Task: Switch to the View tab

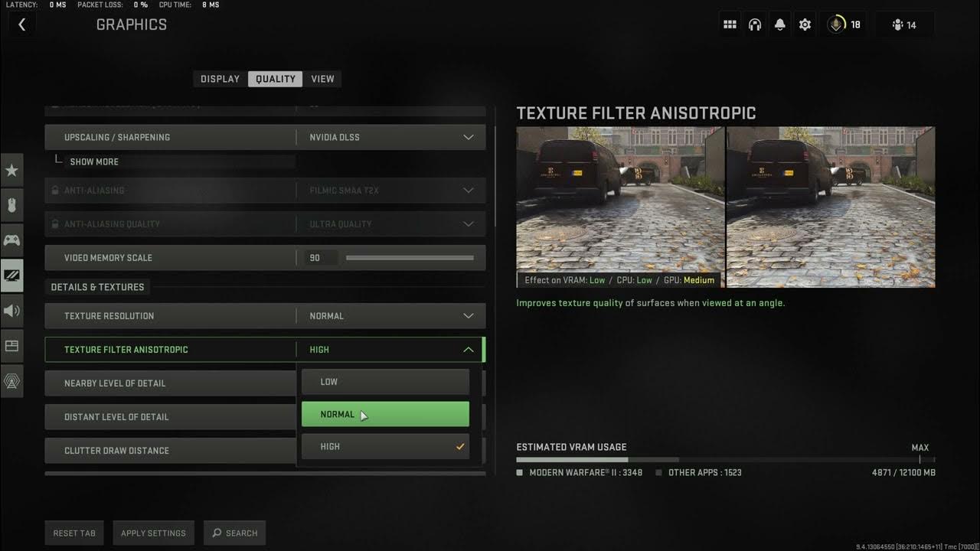Action: click(x=322, y=79)
